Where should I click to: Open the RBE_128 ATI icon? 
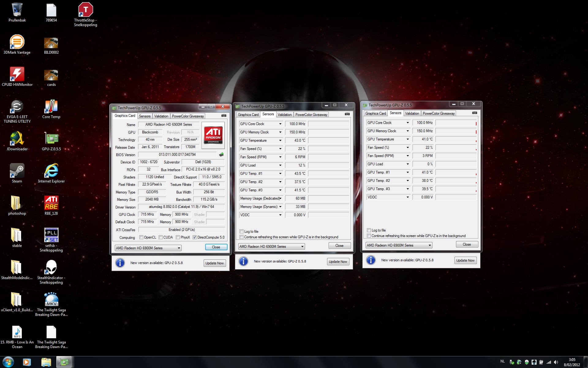pyautogui.click(x=51, y=203)
